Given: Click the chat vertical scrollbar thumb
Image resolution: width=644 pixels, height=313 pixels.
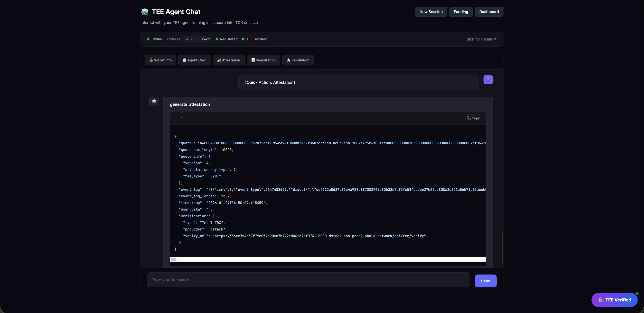Looking at the screenshot, I should pos(502,247).
